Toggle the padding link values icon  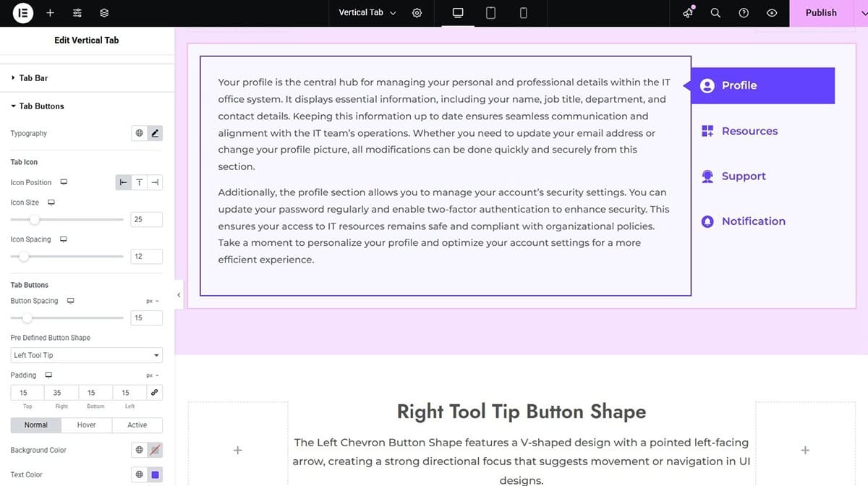pos(153,393)
